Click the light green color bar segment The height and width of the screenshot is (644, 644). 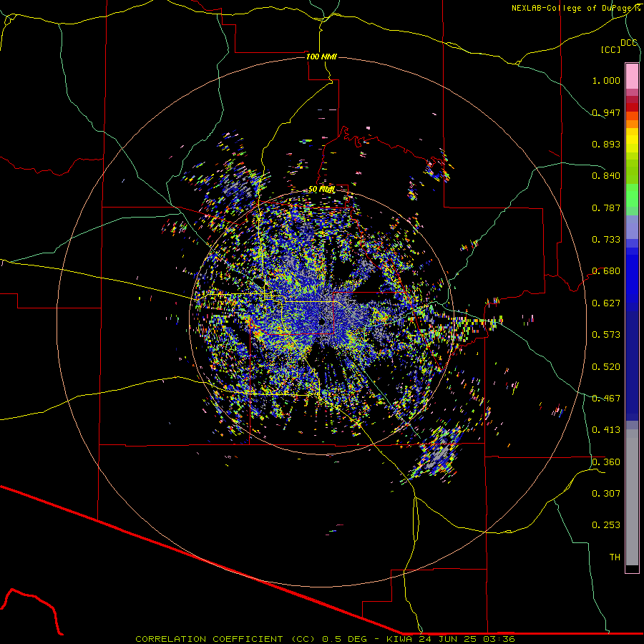(x=632, y=195)
